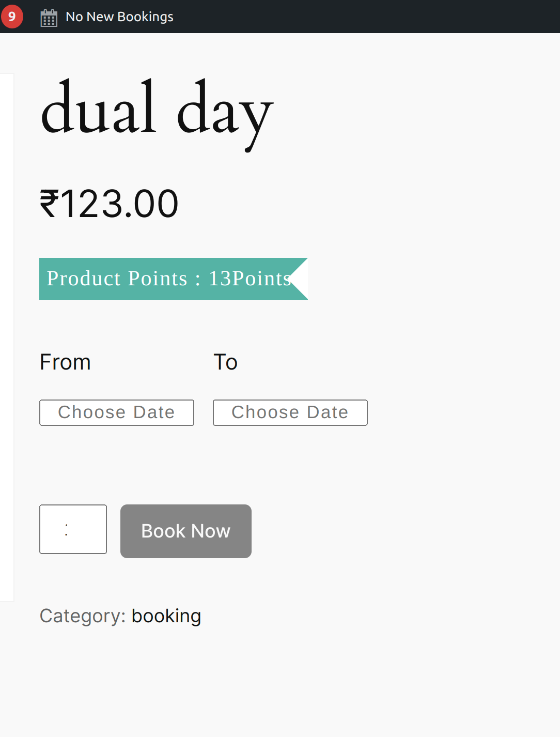Click the teal Product Points ribbon banner

tap(174, 279)
